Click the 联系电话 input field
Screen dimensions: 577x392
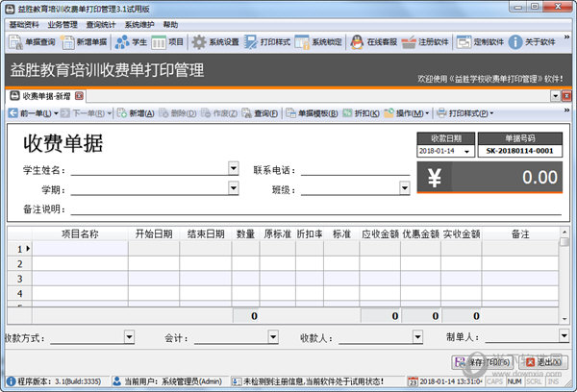pos(356,169)
